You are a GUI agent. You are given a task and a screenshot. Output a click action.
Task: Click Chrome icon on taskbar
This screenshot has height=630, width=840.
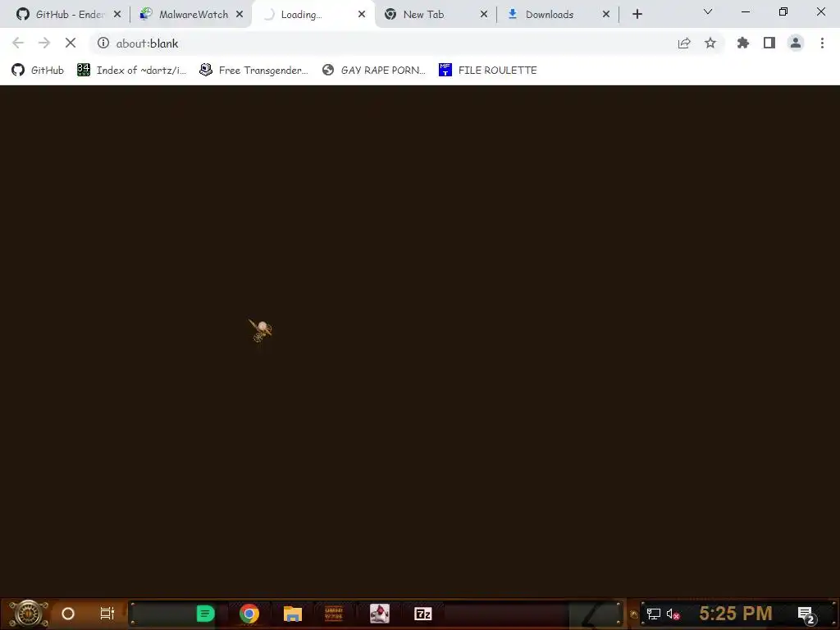tap(249, 614)
